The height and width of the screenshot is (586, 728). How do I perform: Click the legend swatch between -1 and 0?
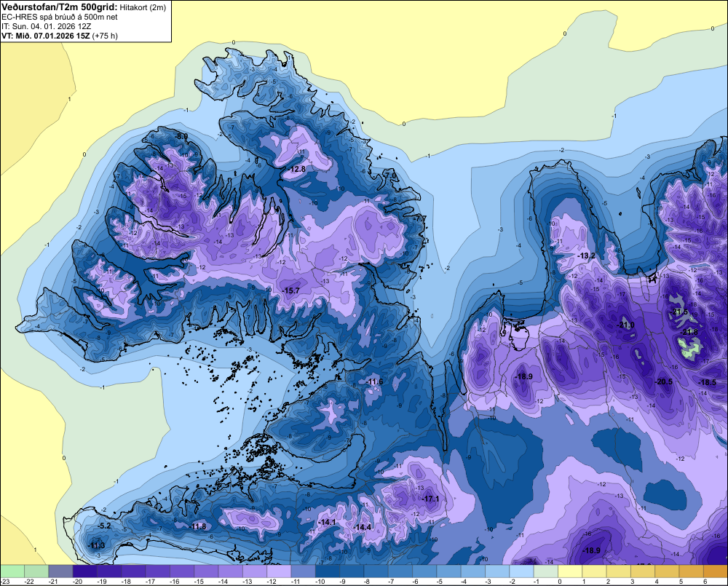coord(545,571)
